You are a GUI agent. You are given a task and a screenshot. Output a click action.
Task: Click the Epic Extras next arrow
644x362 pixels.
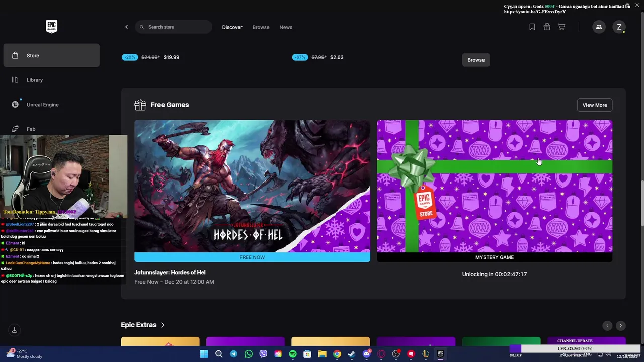pyautogui.click(x=621, y=326)
